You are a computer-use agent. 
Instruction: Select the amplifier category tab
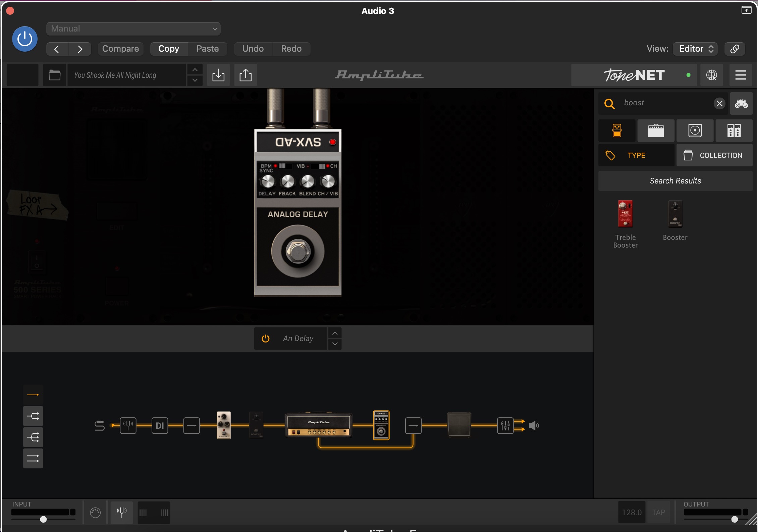[x=656, y=130]
